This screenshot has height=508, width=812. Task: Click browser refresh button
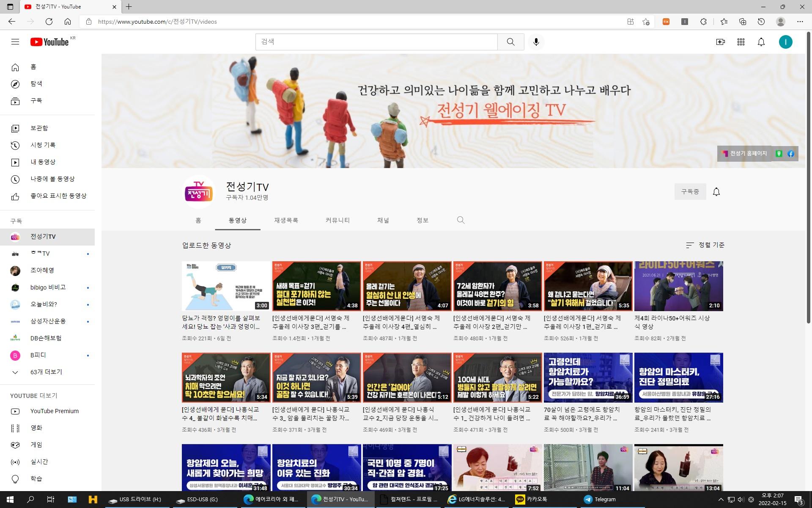point(49,22)
